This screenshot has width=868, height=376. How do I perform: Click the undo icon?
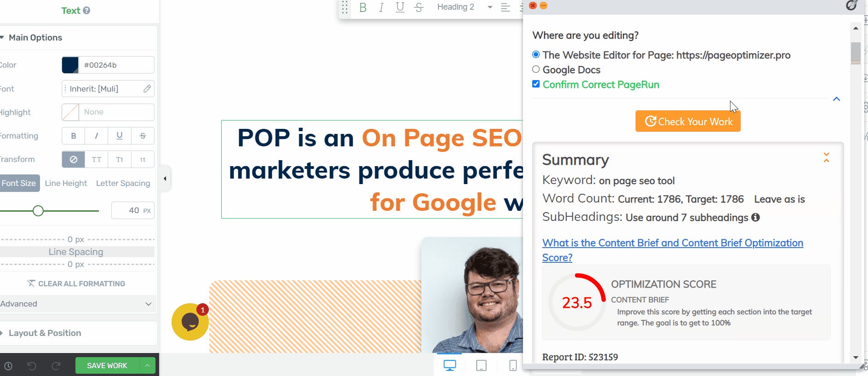(32, 366)
